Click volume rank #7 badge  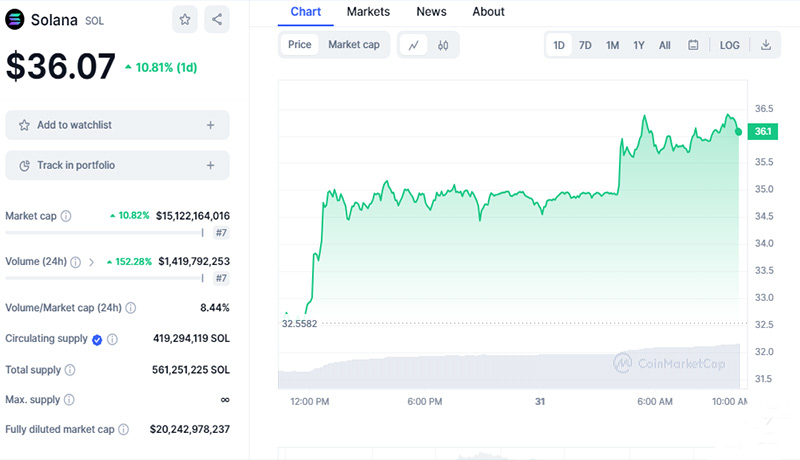221,278
